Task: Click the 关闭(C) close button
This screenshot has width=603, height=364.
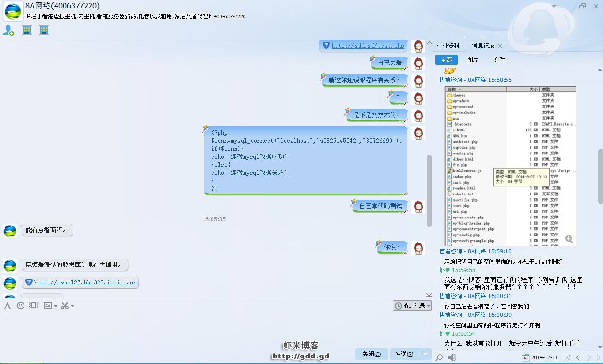Action: 372,354
